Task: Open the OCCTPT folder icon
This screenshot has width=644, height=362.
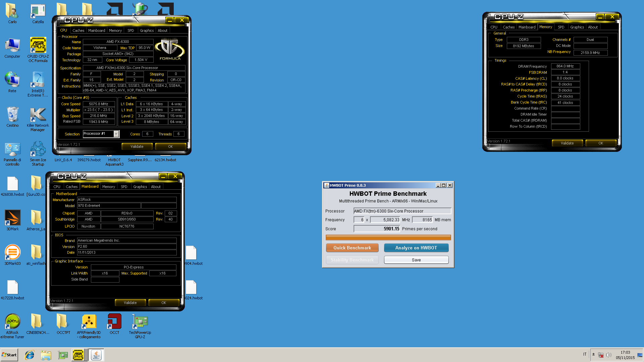Action: tap(63, 324)
